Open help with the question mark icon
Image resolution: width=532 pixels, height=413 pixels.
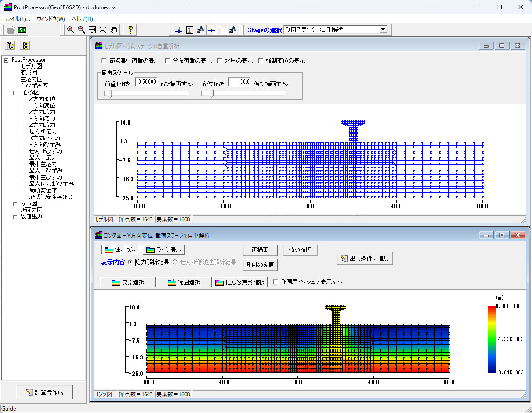point(131,30)
